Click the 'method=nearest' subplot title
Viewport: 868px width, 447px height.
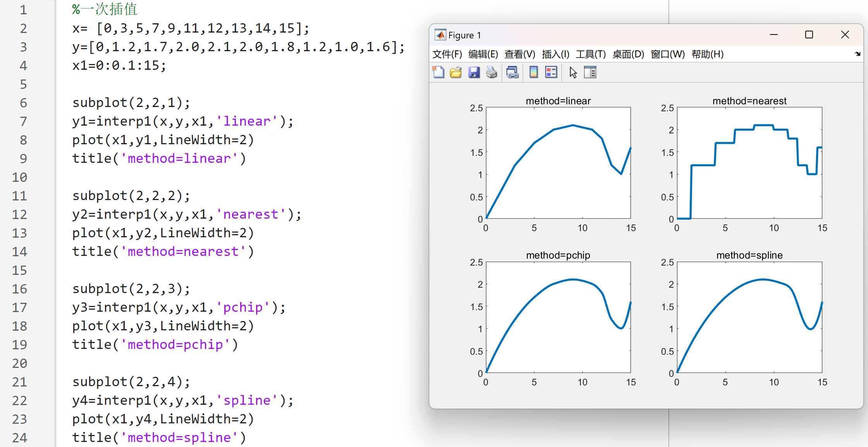pyautogui.click(x=749, y=101)
